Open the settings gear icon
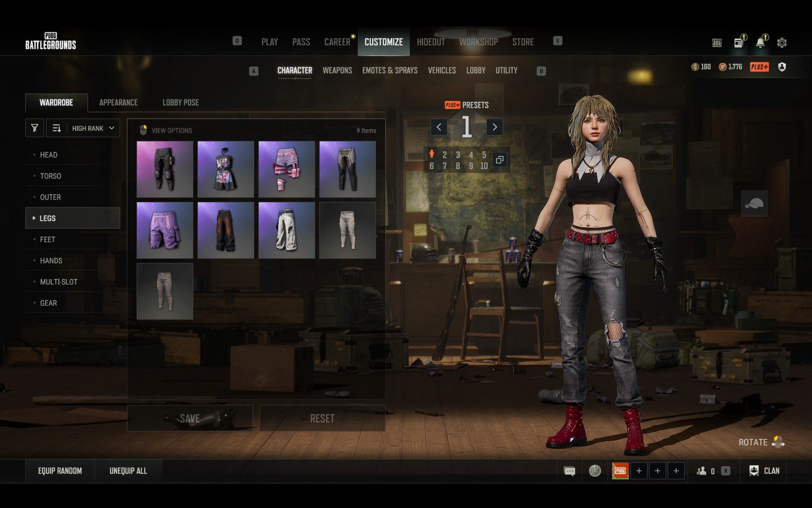Screen dimensions: 812x508 click(x=781, y=43)
